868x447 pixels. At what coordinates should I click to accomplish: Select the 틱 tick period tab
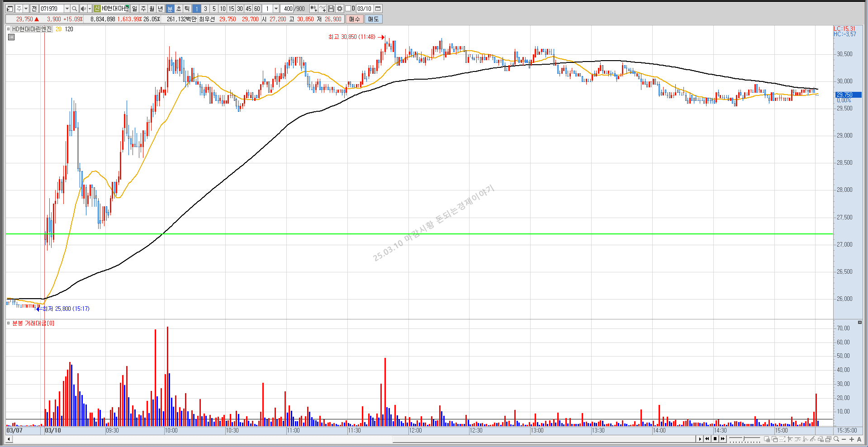pyautogui.click(x=187, y=9)
